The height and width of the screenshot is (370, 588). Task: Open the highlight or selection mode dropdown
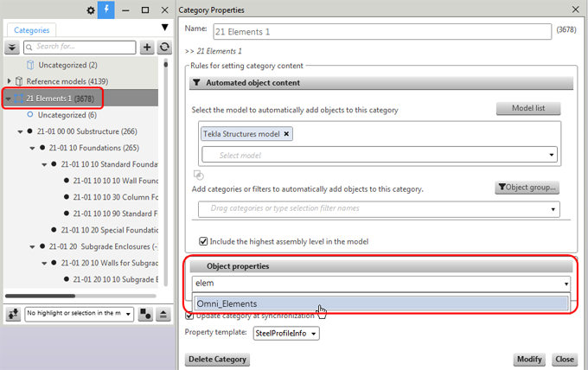(x=78, y=313)
